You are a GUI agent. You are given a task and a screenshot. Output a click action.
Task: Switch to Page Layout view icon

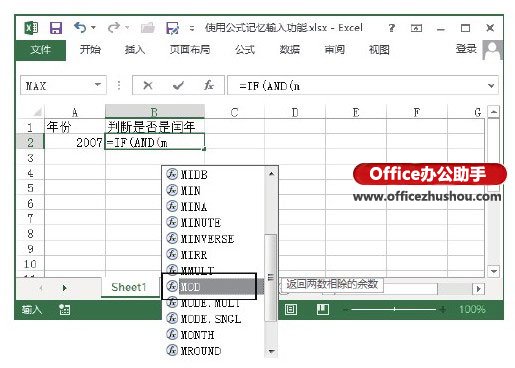[291, 310]
